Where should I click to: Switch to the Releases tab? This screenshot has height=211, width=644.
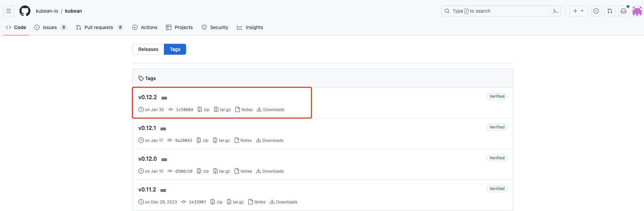click(148, 49)
